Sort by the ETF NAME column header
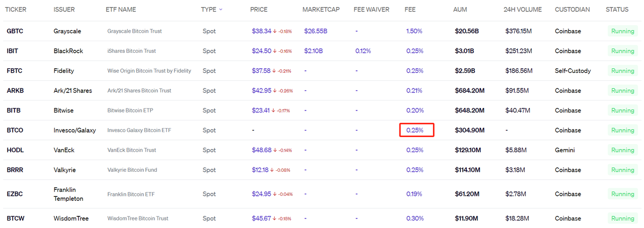The image size is (644, 228). tap(121, 10)
